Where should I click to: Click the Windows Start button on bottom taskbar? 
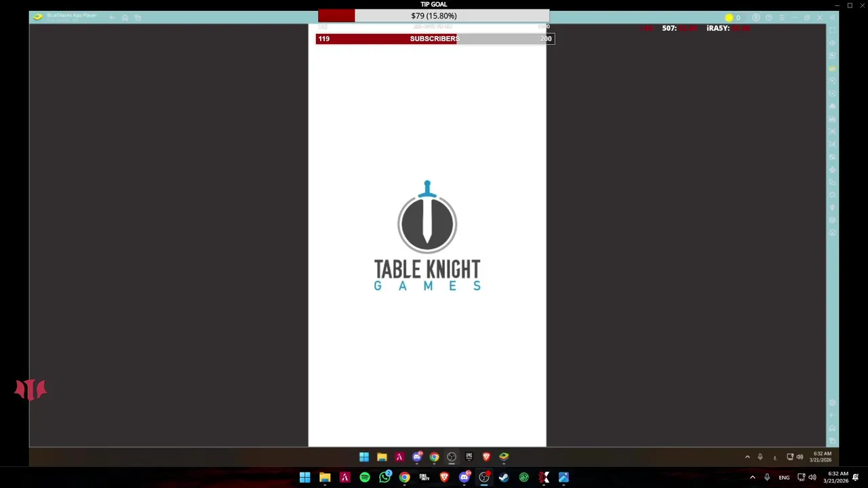[305, 478]
